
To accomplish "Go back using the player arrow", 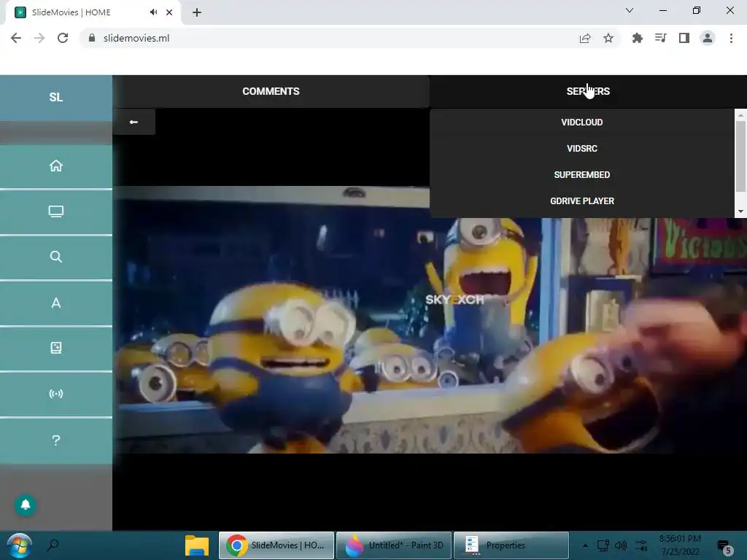I will tap(134, 122).
